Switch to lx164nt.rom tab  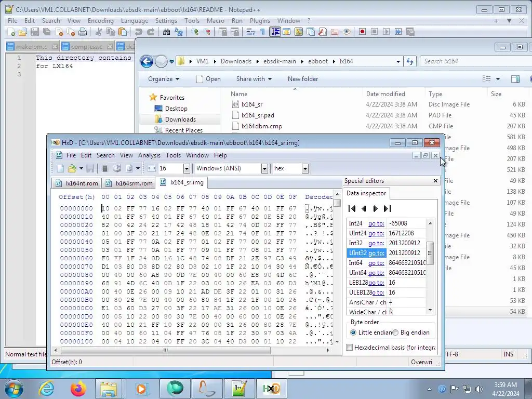point(77,183)
